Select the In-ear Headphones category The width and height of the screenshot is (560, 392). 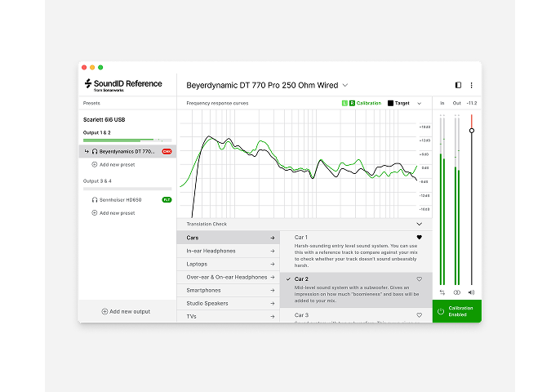(229, 252)
